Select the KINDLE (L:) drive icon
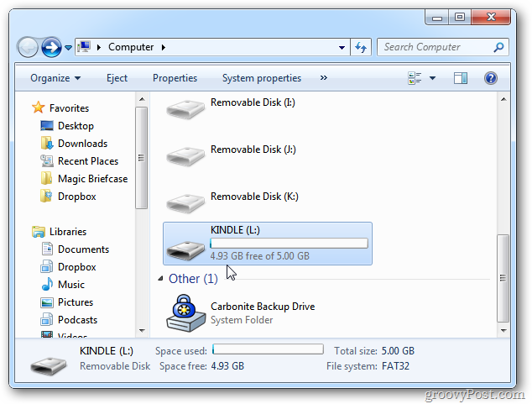The width and height of the screenshot is (532, 404). [185, 250]
